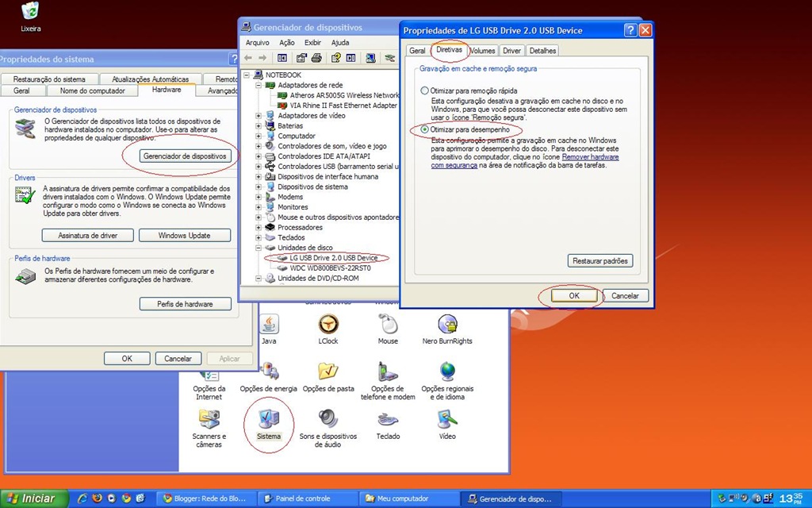812x508 pixels.
Task: Expand the Dispositivos de sistema node
Action: [x=259, y=187]
